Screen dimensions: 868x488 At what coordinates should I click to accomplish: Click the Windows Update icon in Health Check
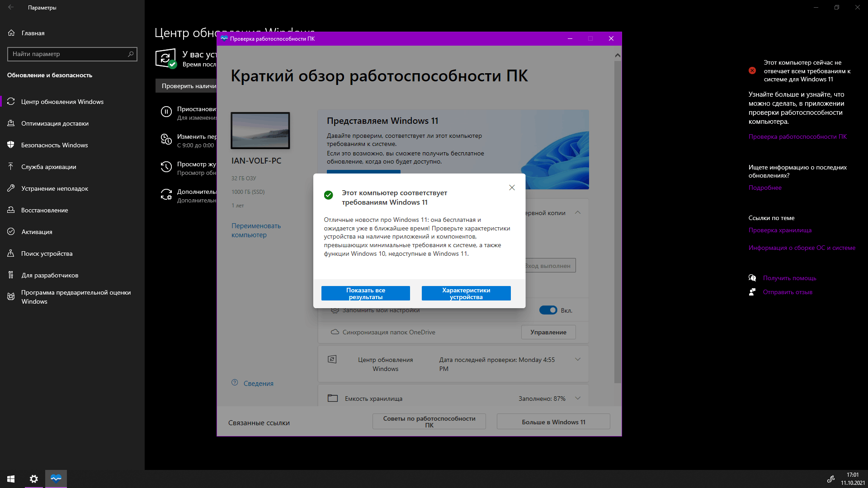[x=332, y=359]
